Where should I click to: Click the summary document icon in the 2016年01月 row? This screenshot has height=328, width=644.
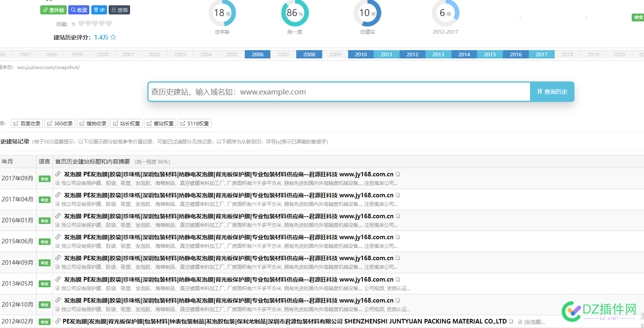[x=58, y=225]
